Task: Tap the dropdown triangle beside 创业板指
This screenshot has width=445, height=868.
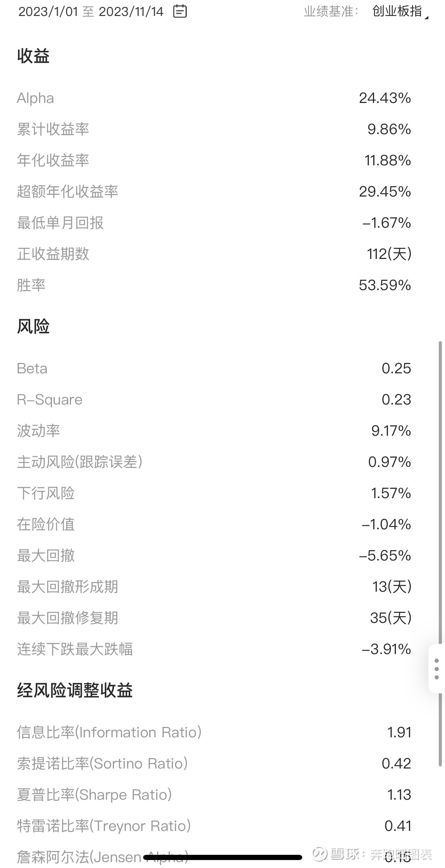Action: pos(426,17)
